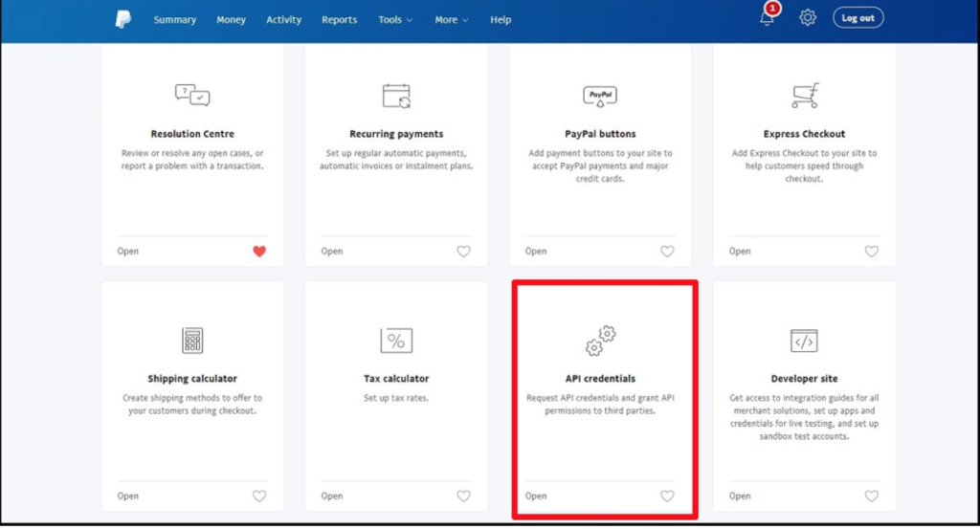Go to the Activity menu item

(283, 20)
